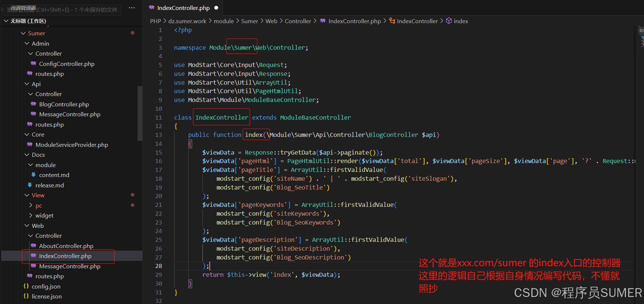644x304 pixels.
Task: Open BlogController.php in the tree
Action: [x=64, y=104]
